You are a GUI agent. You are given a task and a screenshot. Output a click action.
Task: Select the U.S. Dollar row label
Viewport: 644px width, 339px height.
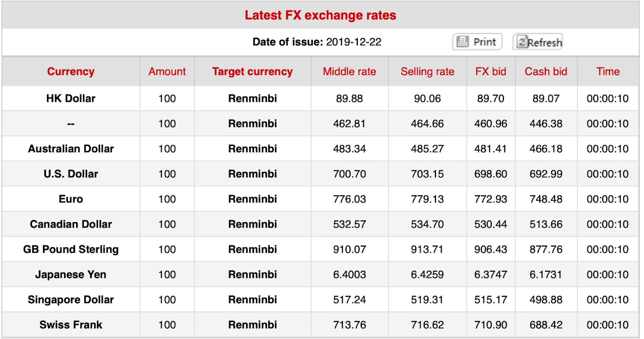(x=71, y=174)
